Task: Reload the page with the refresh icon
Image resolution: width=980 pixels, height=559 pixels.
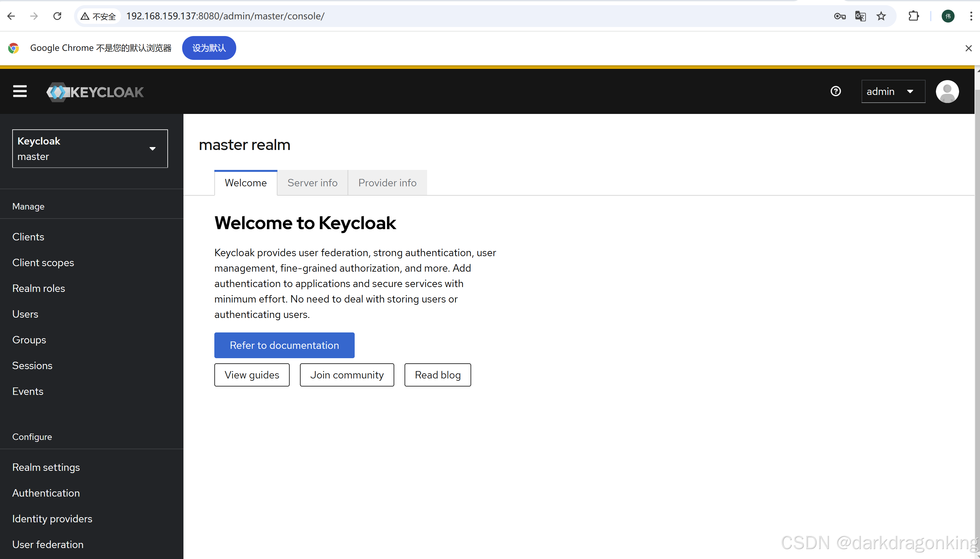Action: click(x=57, y=16)
